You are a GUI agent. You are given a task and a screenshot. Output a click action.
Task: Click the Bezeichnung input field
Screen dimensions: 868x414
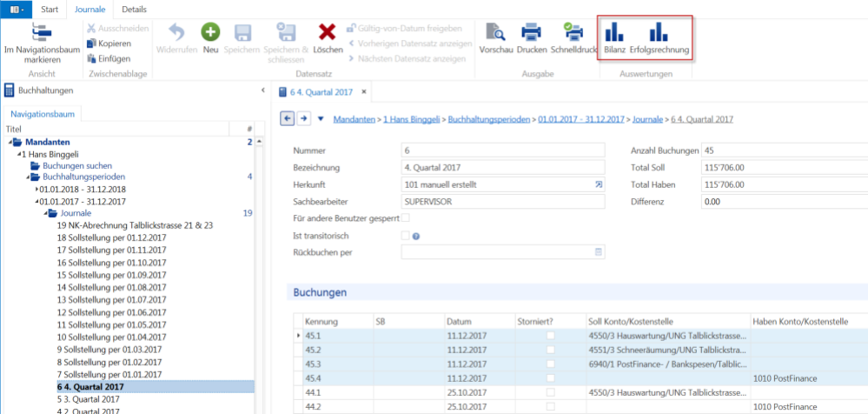503,167
